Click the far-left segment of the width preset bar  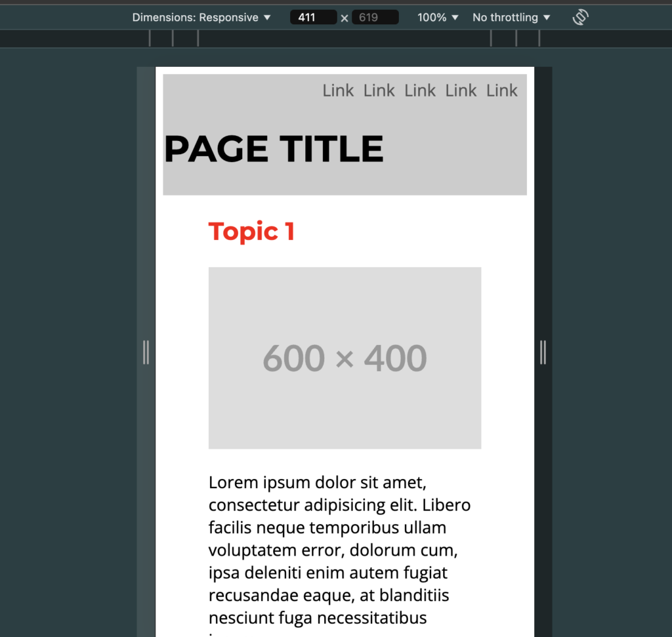pyautogui.click(x=74, y=39)
